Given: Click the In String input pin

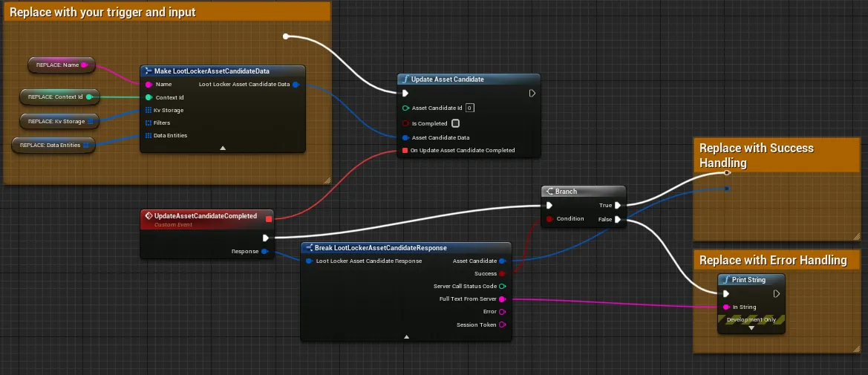Looking at the screenshot, I should [x=725, y=307].
